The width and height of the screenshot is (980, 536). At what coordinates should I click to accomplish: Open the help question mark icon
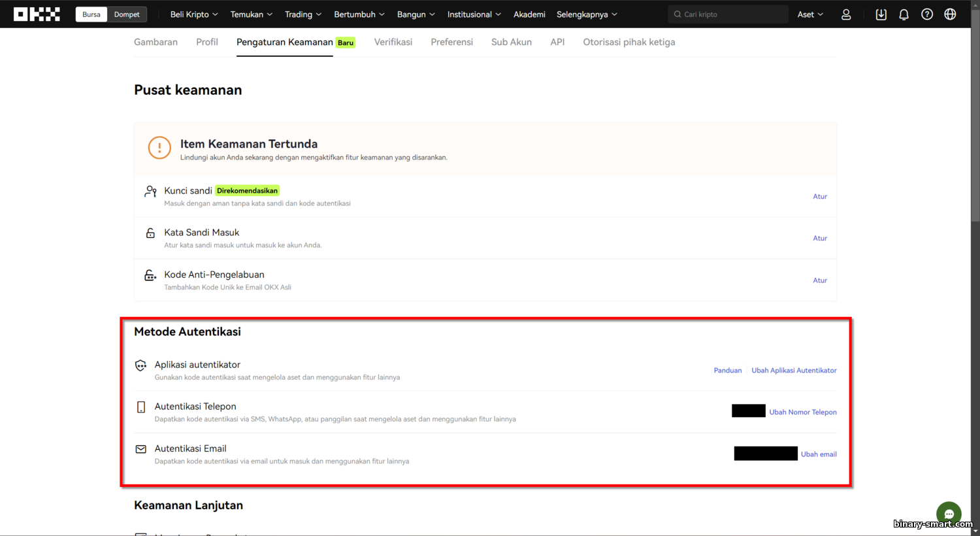pyautogui.click(x=927, y=14)
